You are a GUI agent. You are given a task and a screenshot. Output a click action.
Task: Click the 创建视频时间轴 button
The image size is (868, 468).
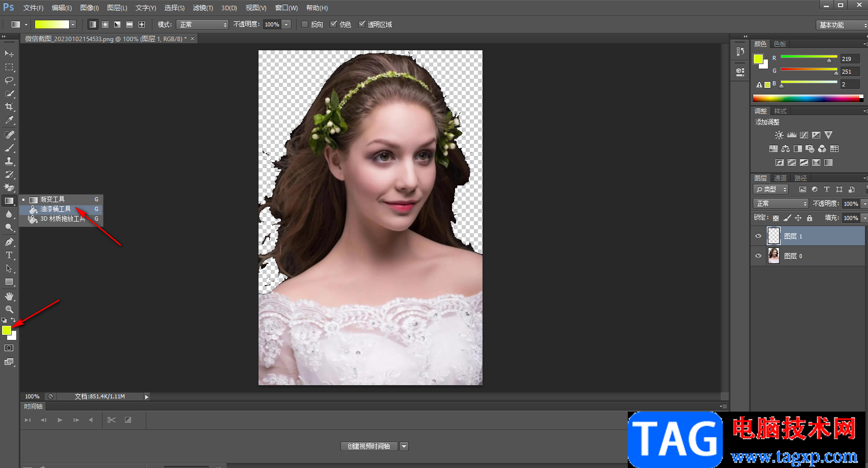[369, 446]
